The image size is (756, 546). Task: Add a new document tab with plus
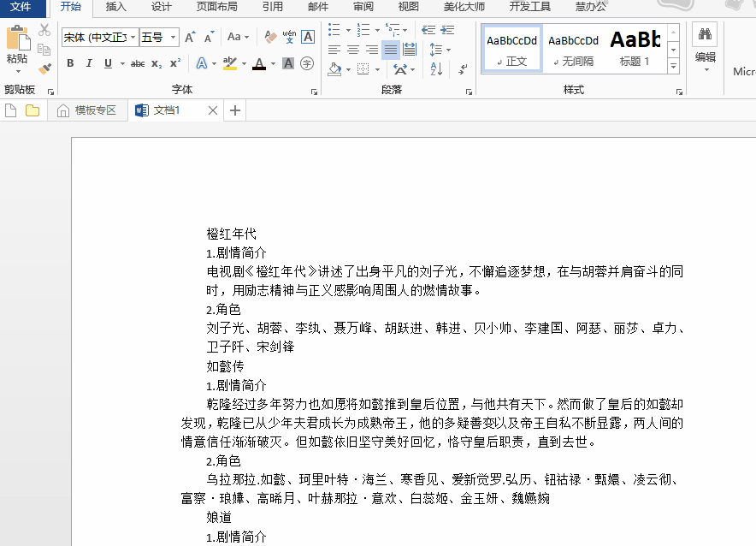pos(235,110)
